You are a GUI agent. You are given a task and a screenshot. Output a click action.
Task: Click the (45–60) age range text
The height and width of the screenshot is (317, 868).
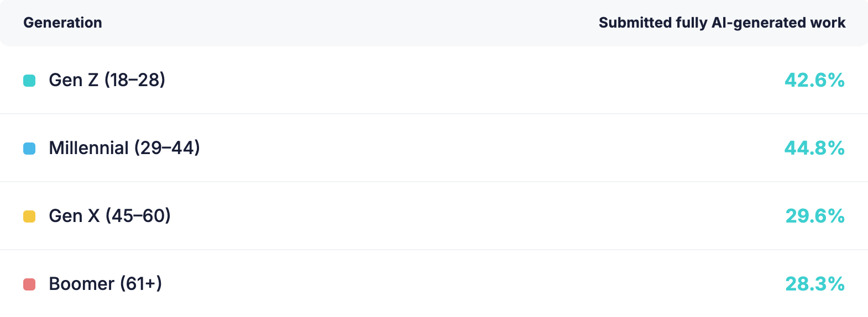(x=138, y=216)
